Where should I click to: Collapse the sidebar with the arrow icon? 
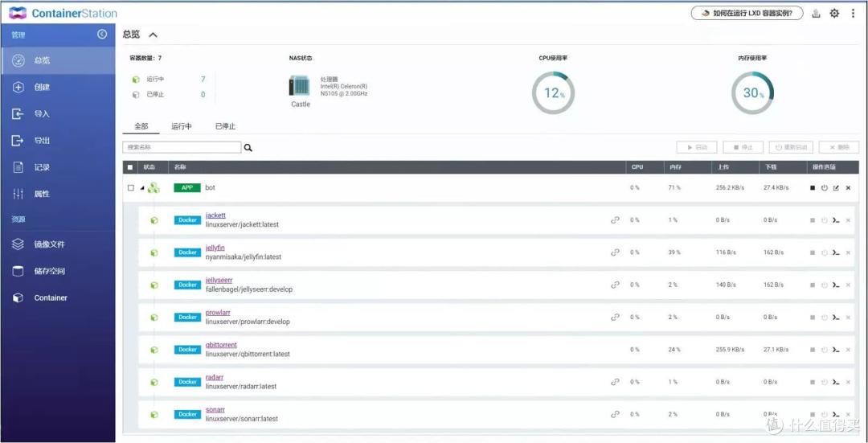(102, 35)
